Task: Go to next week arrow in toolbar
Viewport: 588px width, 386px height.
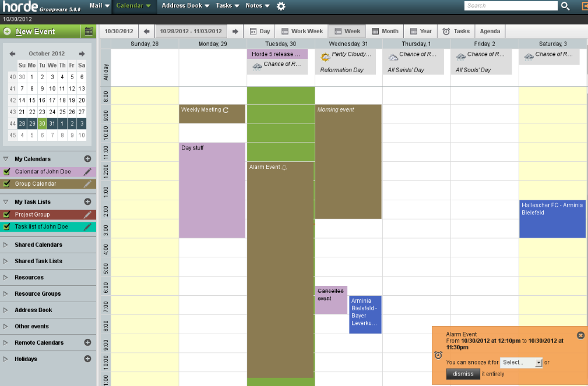Action: (235, 31)
